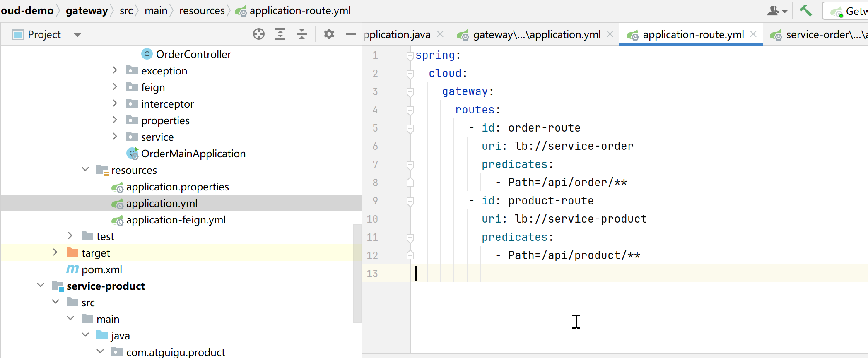
Task: Expand the exception folder
Action: (115, 70)
